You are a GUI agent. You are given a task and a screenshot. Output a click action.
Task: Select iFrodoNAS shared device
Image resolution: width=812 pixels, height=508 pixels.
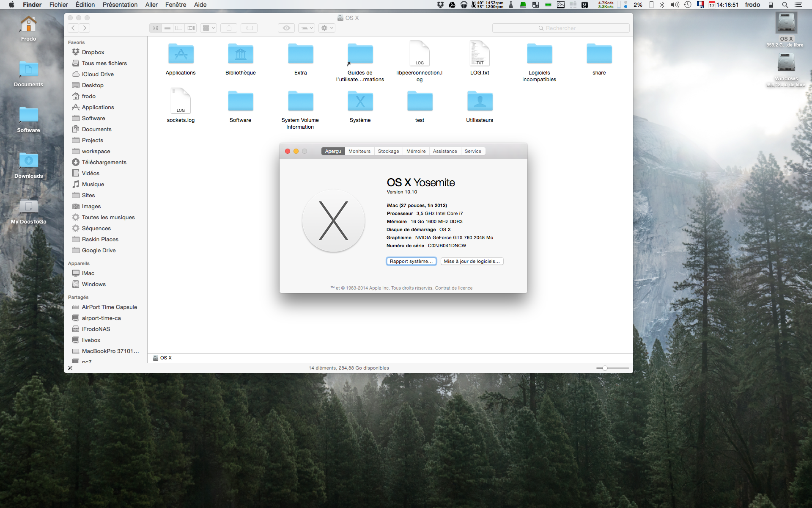pyautogui.click(x=96, y=329)
